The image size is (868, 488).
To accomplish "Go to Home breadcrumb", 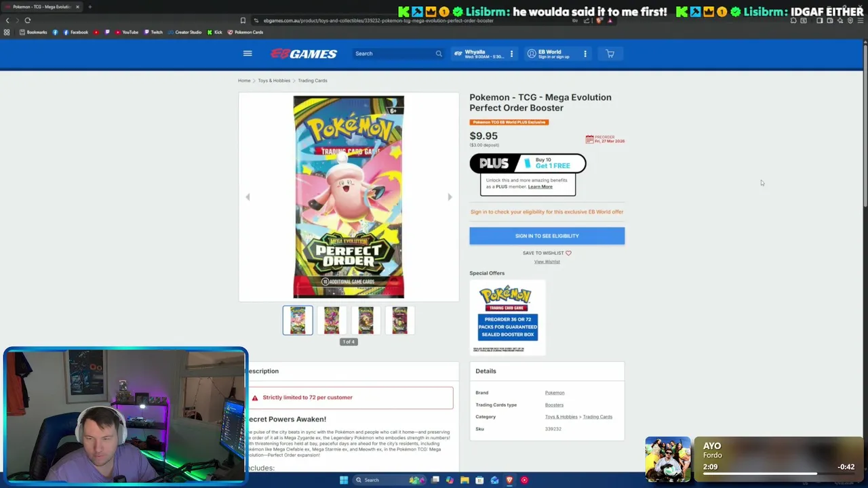I will coord(244,81).
